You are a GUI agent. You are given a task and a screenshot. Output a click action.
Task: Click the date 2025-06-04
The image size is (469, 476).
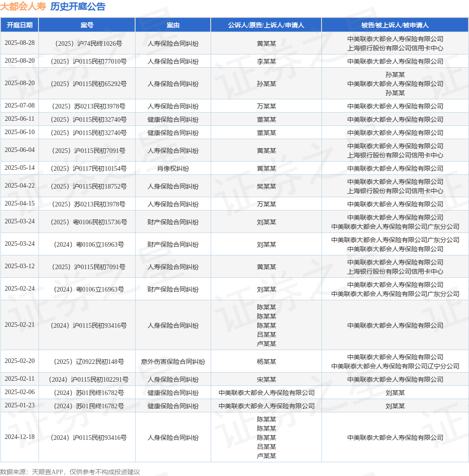click(19, 150)
